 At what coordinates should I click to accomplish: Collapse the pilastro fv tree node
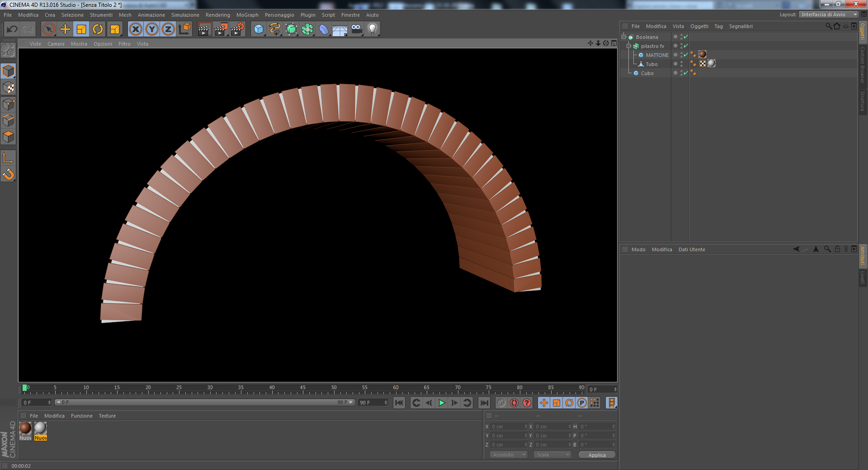629,46
